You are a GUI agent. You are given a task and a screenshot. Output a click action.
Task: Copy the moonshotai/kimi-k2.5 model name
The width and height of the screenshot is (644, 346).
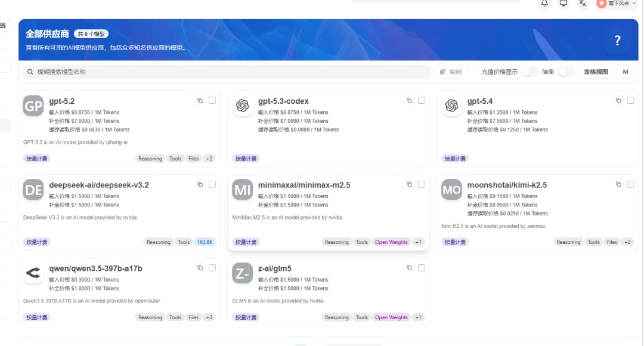coord(618,184)
